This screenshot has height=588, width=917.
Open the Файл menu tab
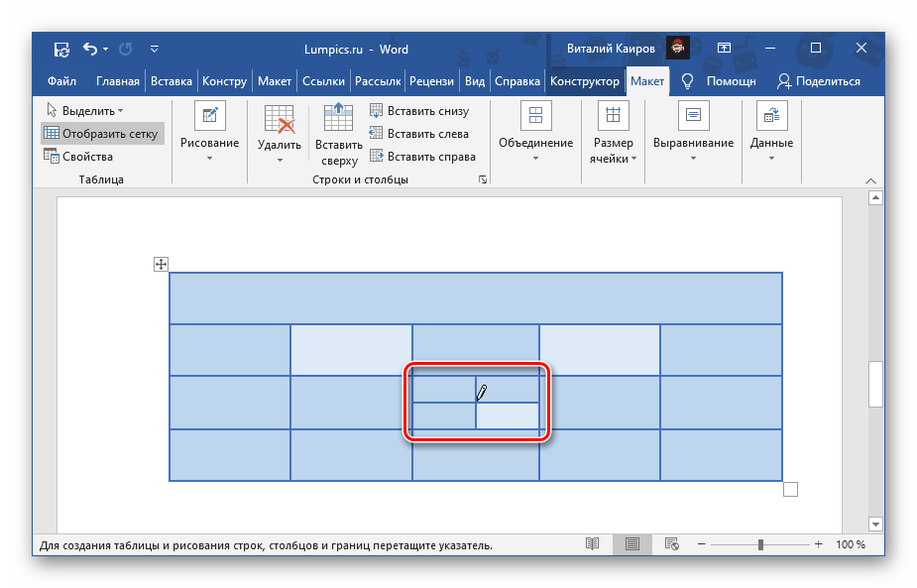pos(62,81)
